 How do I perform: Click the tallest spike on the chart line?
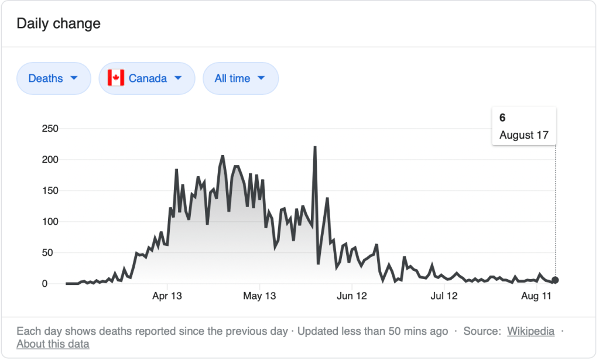click(x=315, y=147)
